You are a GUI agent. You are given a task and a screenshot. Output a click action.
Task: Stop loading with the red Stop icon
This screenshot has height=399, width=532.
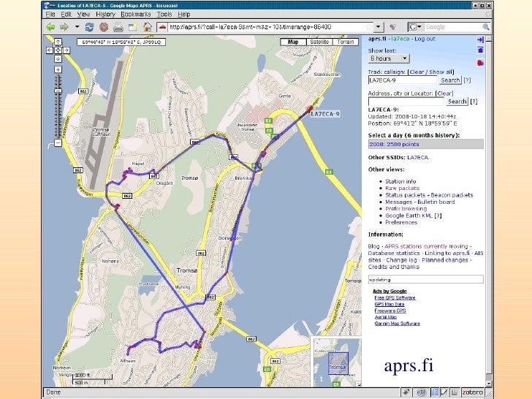coord(104,27)
